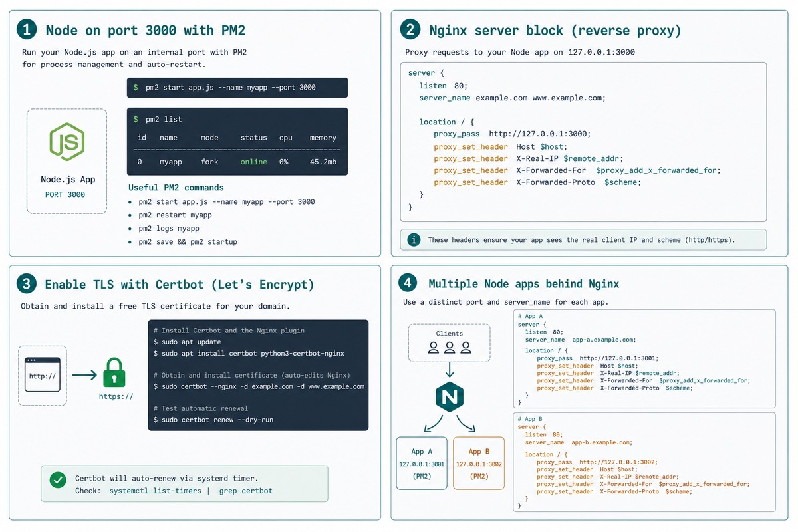Select the browser window http:// icon
Viewport: 798px width, 532px height.
tap(43, 375)
